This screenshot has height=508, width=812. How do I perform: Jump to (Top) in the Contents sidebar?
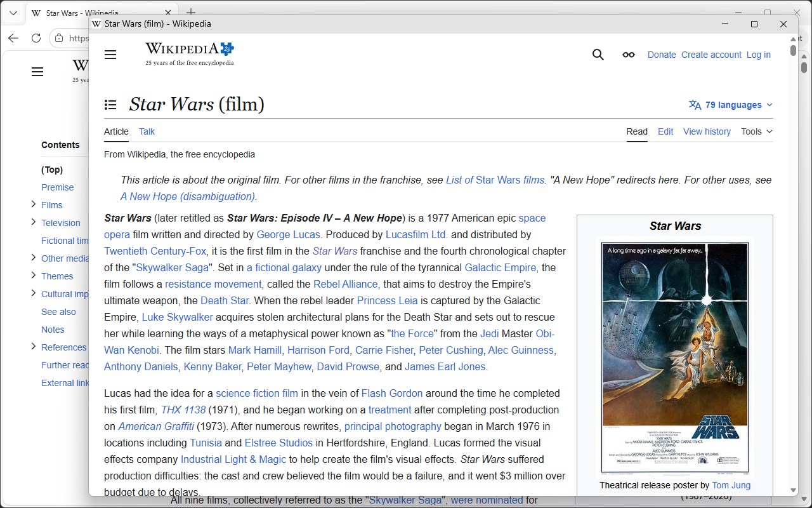coord(52,170)
